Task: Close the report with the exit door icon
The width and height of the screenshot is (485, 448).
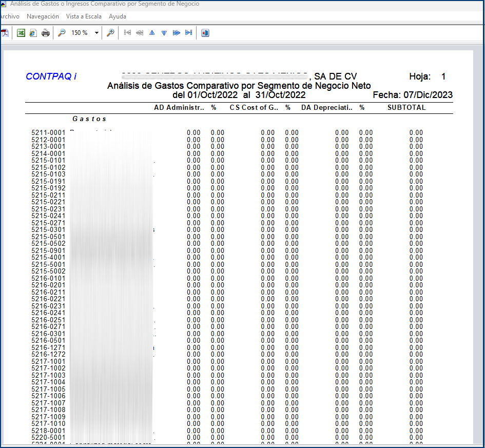Action: click(x=205, y=33)
